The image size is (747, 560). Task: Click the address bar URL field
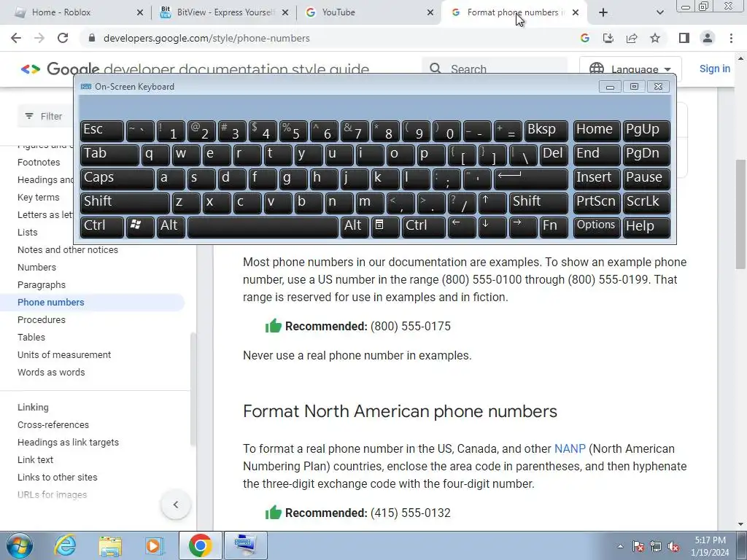coord(329,38)
